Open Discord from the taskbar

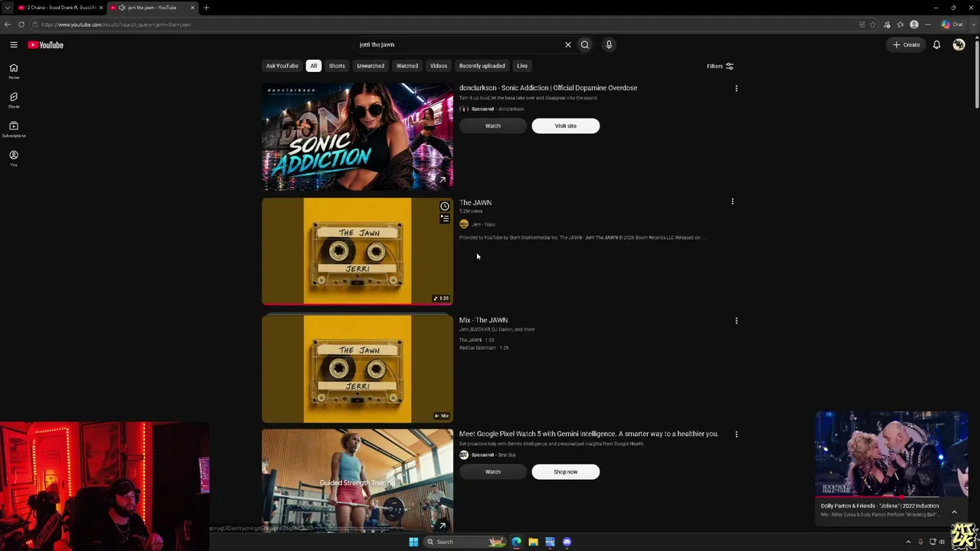click(x=567, y=542)
